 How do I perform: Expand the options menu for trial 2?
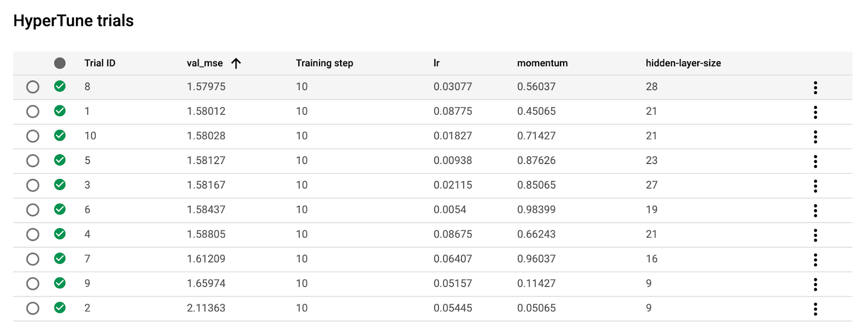(815, 309)
